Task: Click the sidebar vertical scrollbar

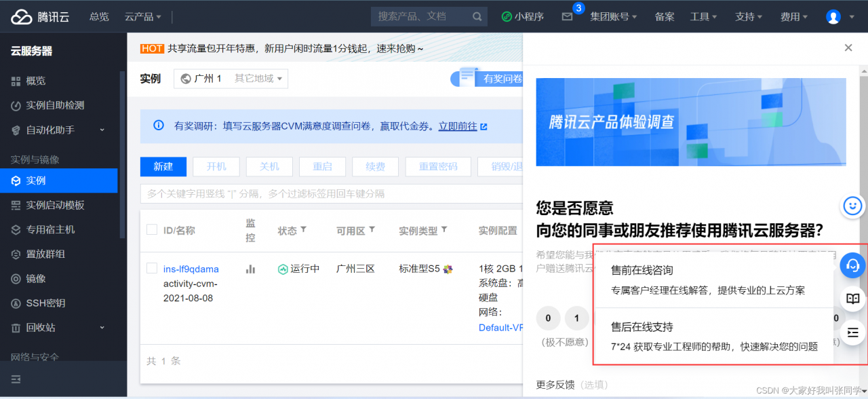Action: click(122, 155)
